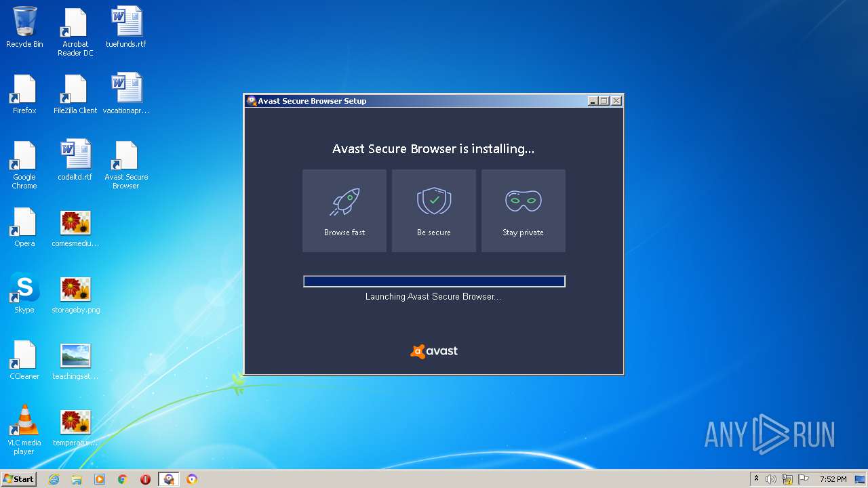Open Action Center flag icon

click(804, 479)
